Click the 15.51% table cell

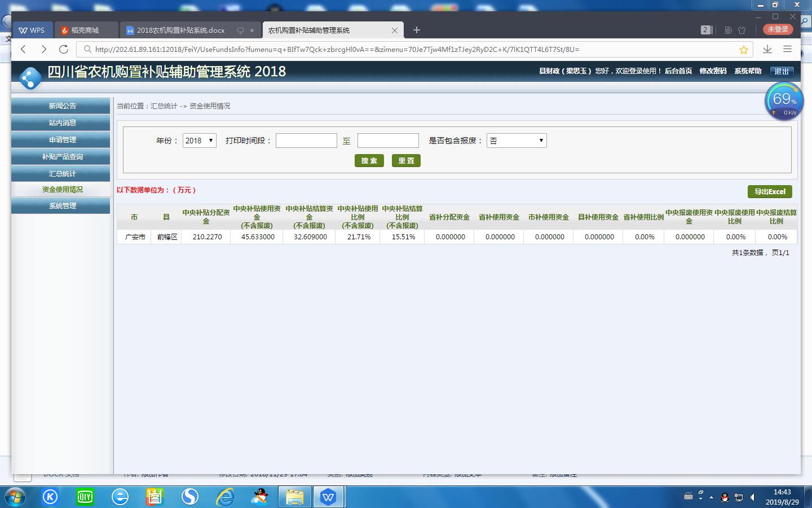[x=403, y=237]
